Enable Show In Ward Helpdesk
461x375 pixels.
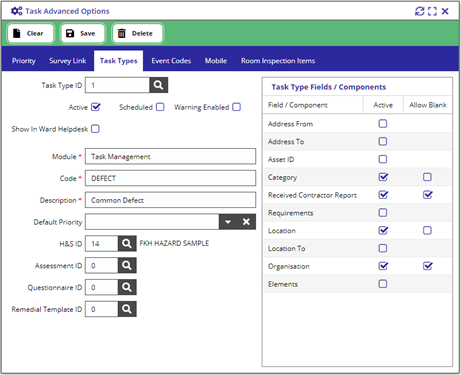click(x=95, y=129)
